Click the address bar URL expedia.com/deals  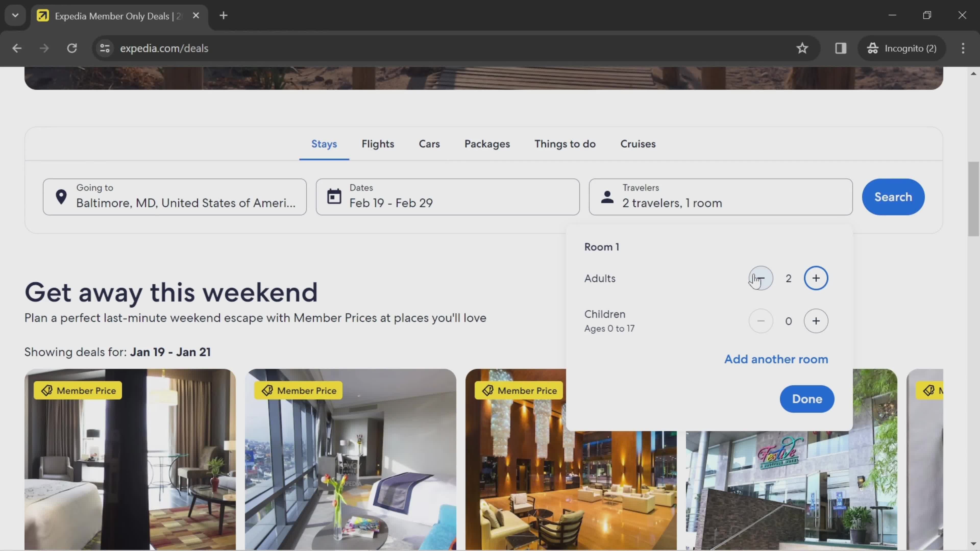pos(164,48)
